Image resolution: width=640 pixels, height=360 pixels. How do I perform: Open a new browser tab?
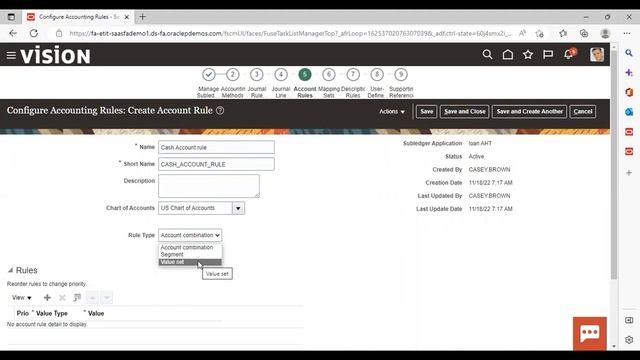pyautogui.click(x=142, y=17)
